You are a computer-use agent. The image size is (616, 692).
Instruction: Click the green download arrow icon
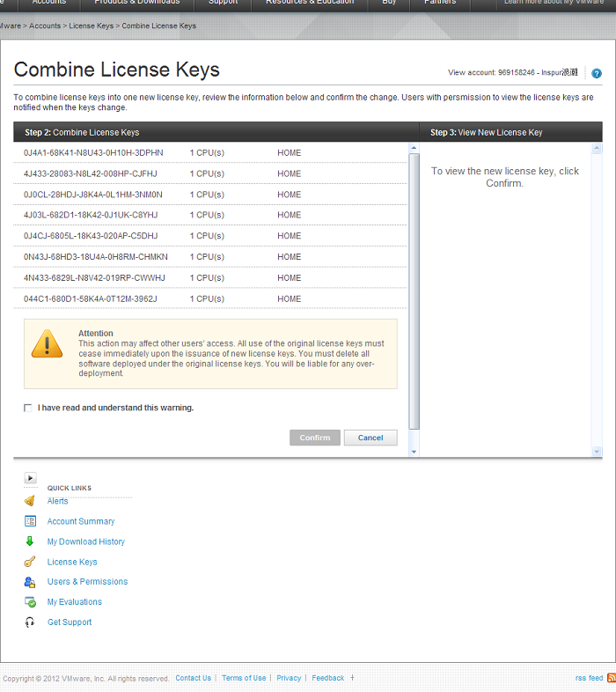[x=30, y=541]
